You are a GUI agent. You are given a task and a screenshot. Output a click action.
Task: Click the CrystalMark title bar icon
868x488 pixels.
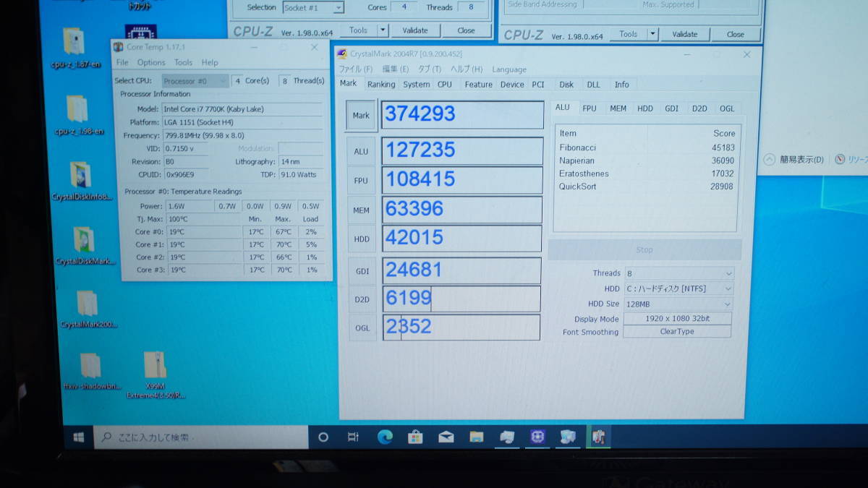click(x=343, y=54)
